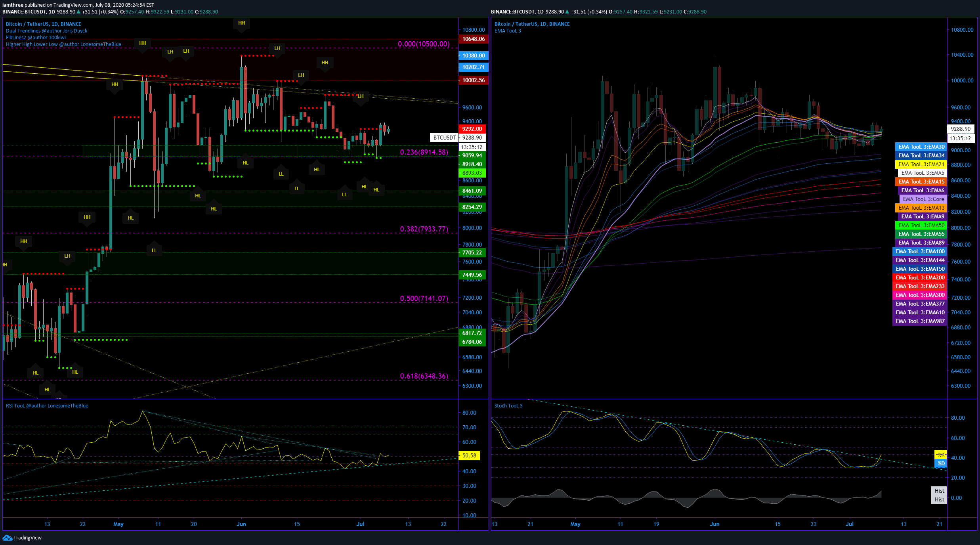Click the Stoch Tool 3 pane title
The height and width of the screenshot is (545, 980).
click(x=508, y=405)
